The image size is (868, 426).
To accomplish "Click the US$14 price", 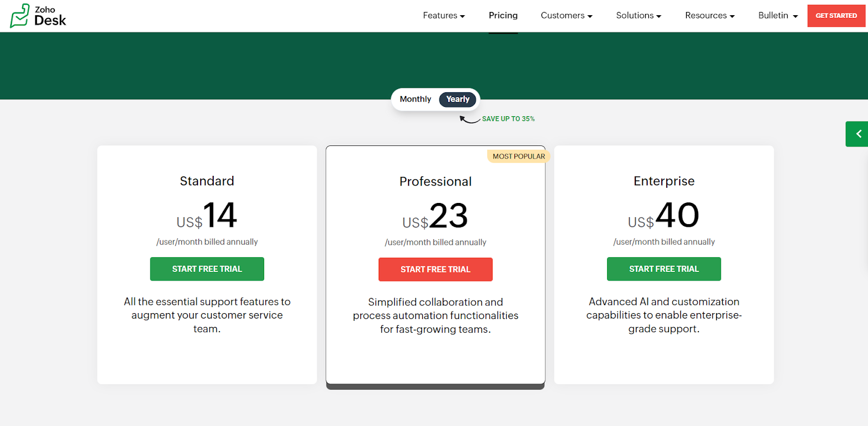I will coord(207,215).
